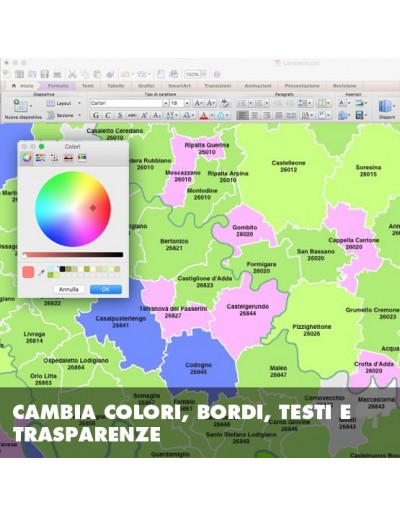
Task: Expand the font size dropdown arrow
Action: pos(187,103)
